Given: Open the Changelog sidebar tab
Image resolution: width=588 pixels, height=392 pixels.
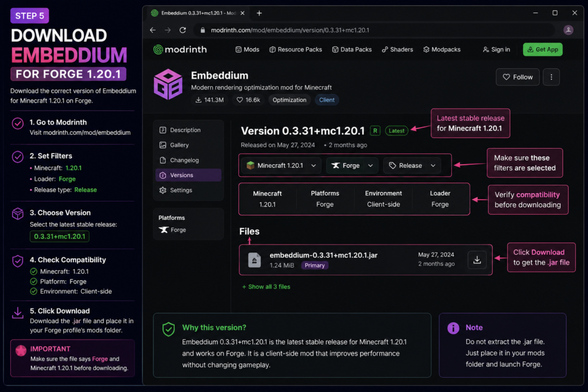Looking at the screenshot, I should [x=188, y=160].
